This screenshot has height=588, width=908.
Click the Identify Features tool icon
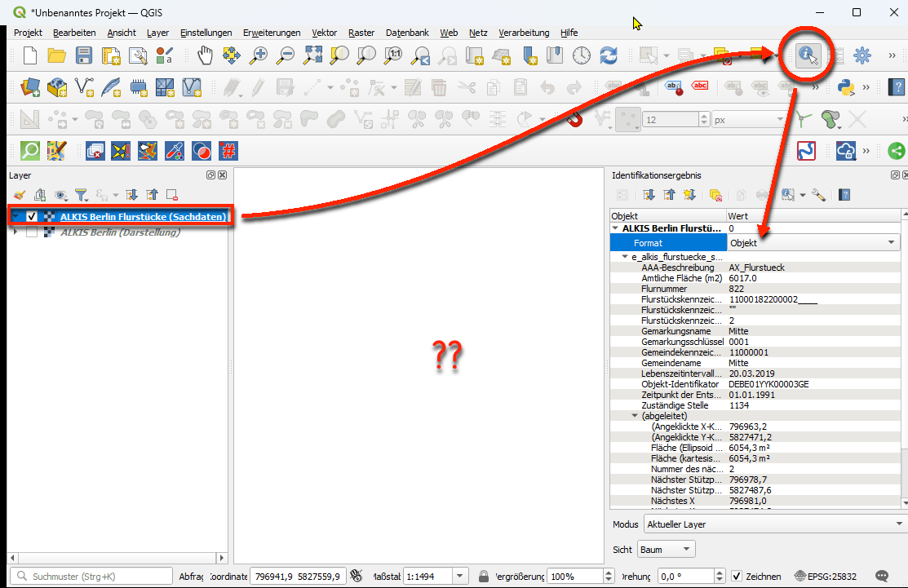click(808, 55)
